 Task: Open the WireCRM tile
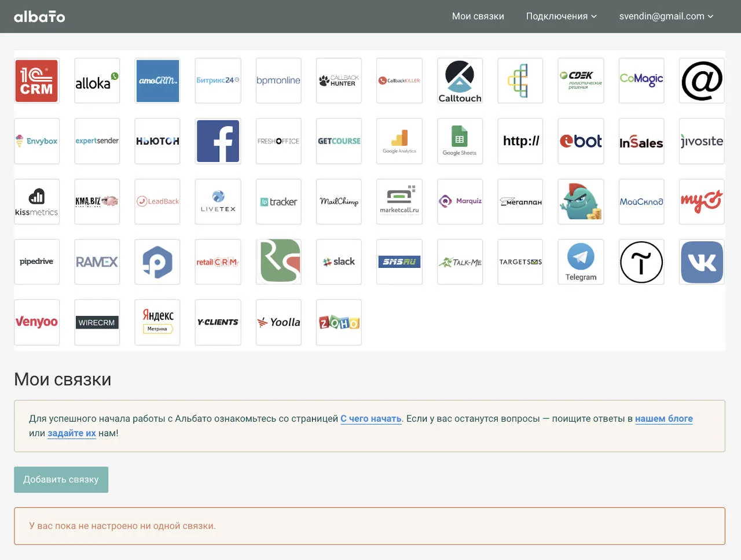coord(97,322)
